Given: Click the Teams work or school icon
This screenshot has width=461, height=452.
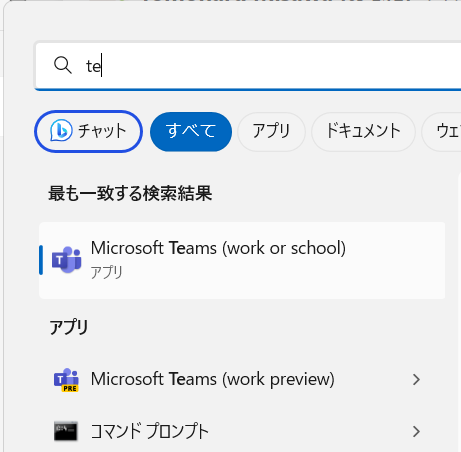Looking at the screenshot, I should (67, 260).
